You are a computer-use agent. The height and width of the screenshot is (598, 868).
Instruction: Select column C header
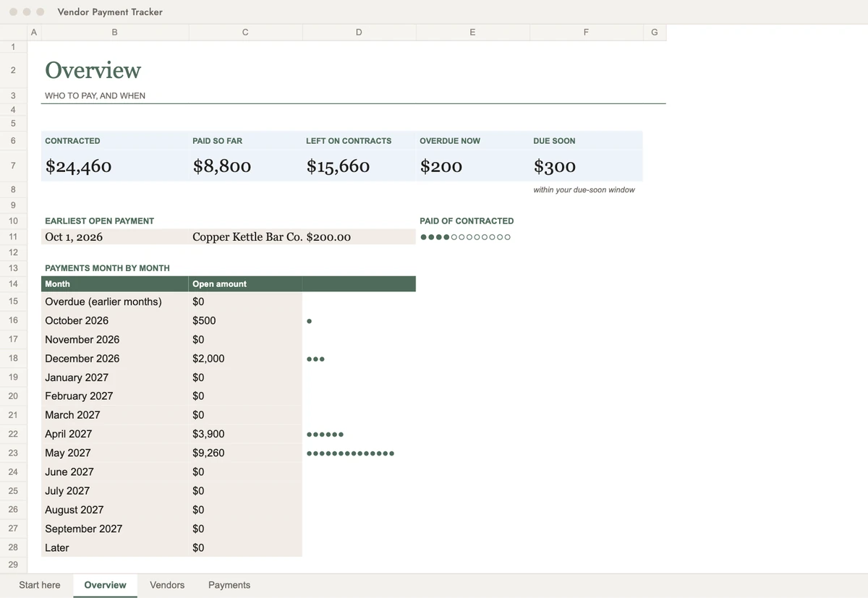point(245,32)
